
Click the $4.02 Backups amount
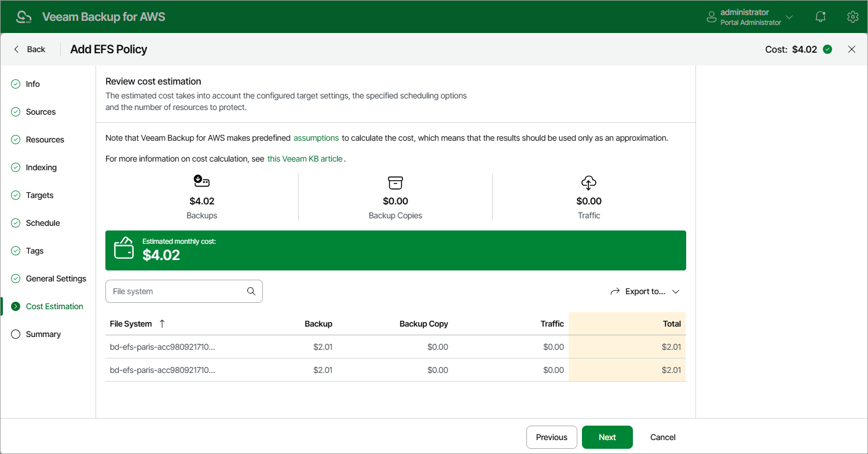tap(202, 202)
